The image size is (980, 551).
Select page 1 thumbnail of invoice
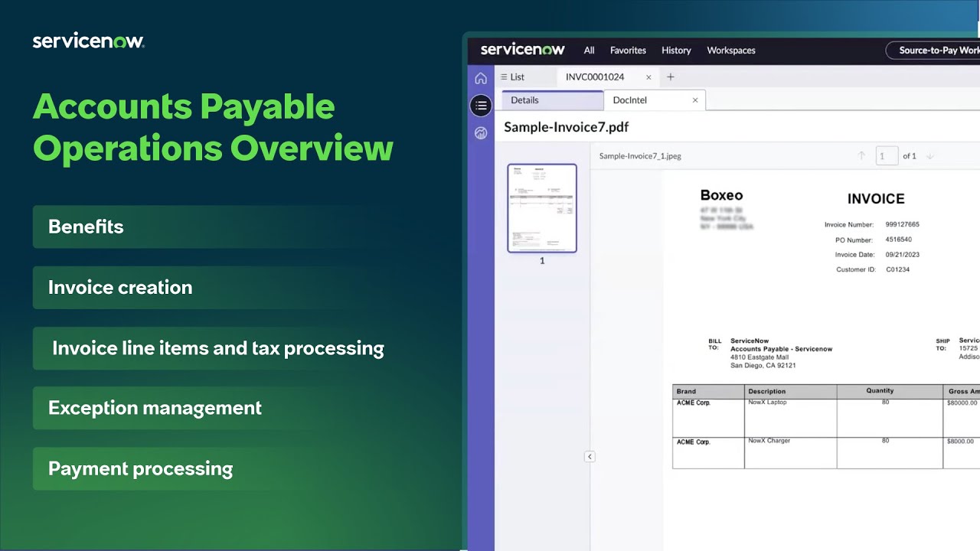542,208
